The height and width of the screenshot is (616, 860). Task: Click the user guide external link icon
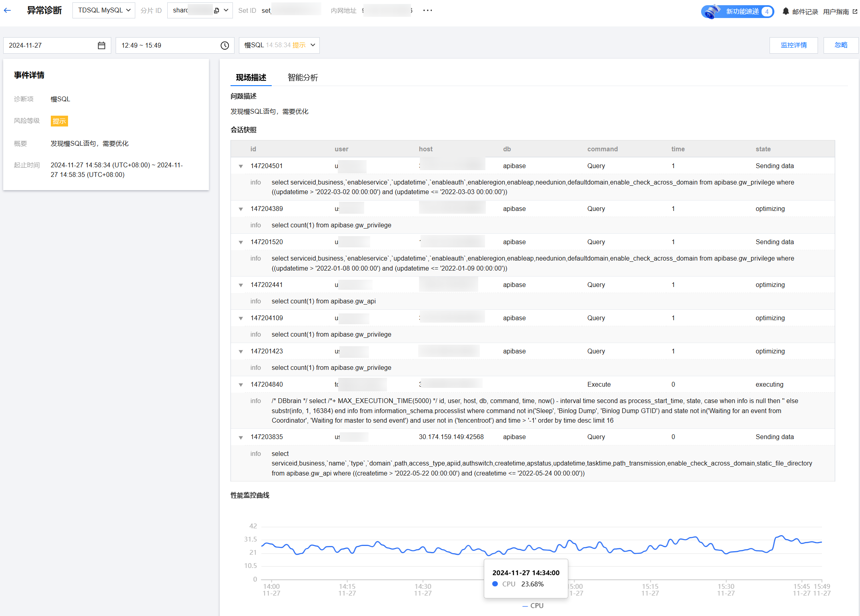[x=855, y=11]
